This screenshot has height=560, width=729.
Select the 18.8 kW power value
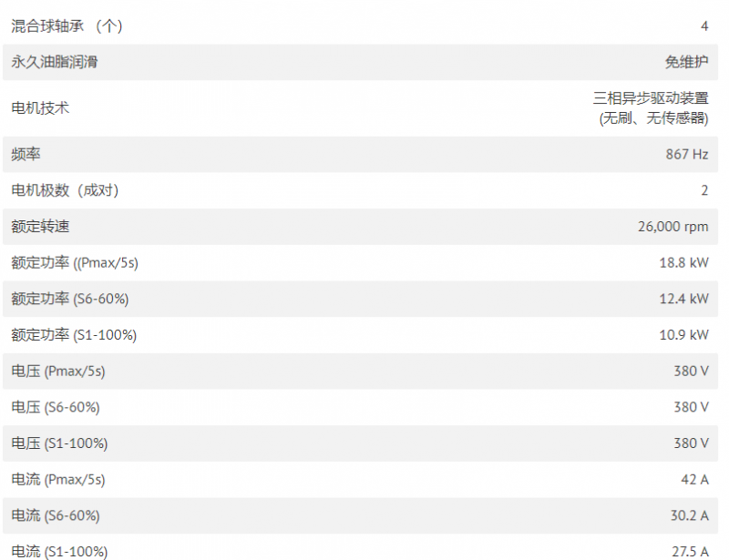tap(683, 262)
